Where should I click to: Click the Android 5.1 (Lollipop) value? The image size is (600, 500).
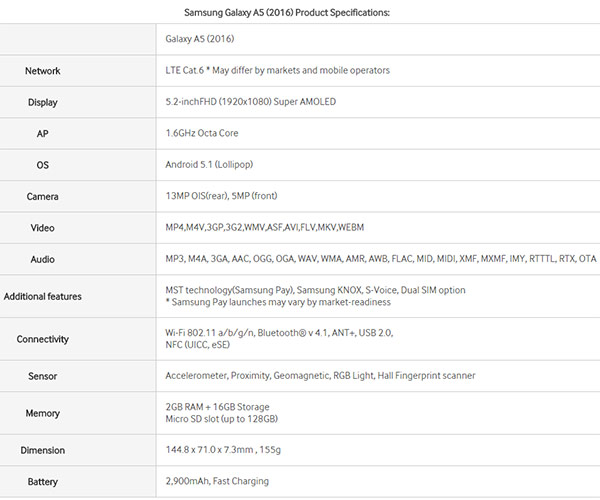click(209, 164)
